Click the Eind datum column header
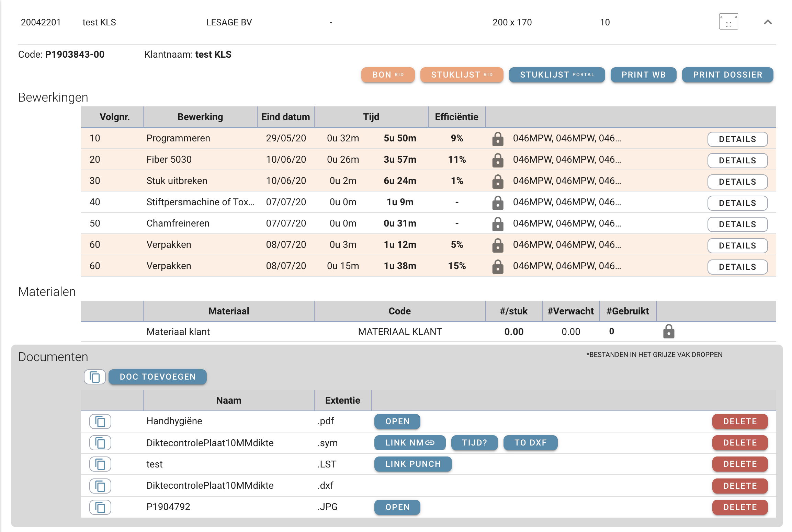Screen dimensions: 792x532 click(x=286, y=117)
